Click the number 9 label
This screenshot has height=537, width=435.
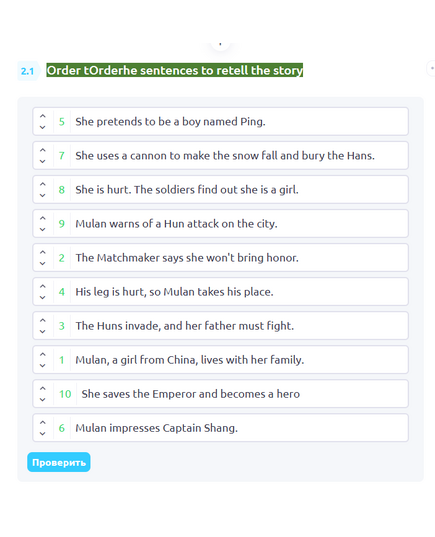pos(62,224)
